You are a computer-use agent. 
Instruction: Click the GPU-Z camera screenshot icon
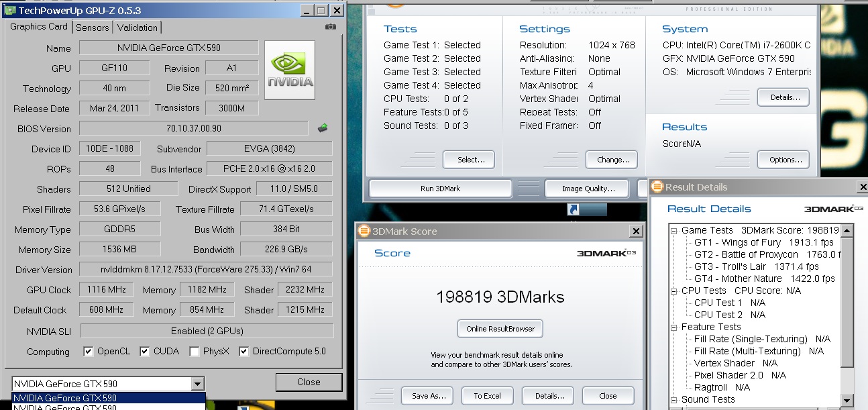coord(331,27)
